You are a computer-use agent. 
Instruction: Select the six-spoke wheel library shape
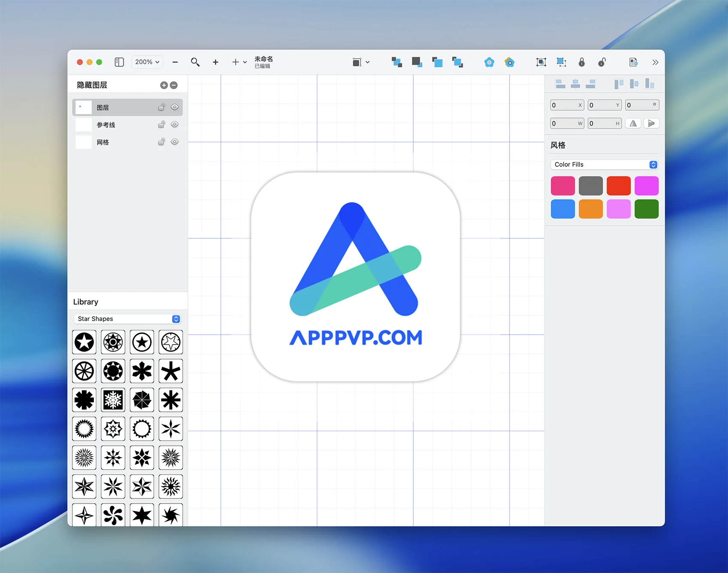[84, 371]
